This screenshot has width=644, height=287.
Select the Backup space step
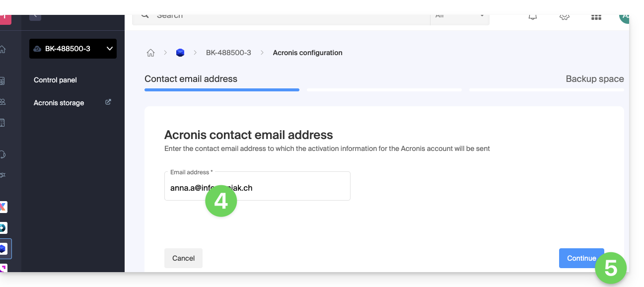(x=594, y=79)
